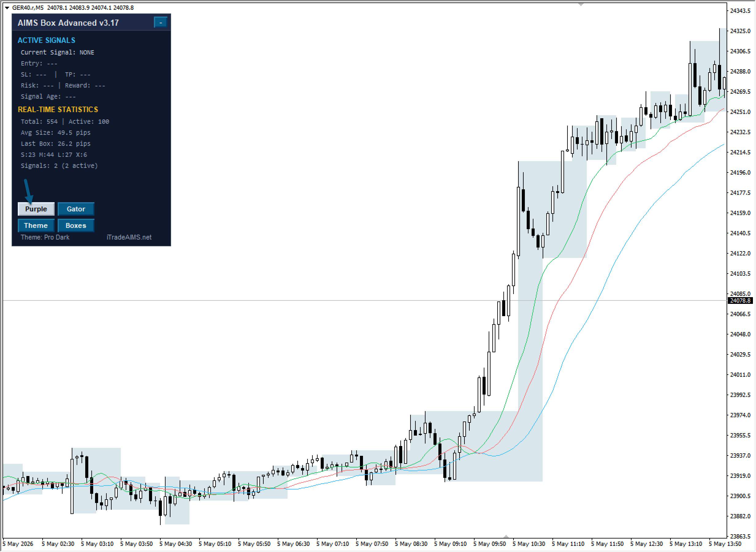Viewport: 756px width, 552px height.
Task: Click the 'REAL-TIME STATISTICS' heading
Action: (58, 110)
